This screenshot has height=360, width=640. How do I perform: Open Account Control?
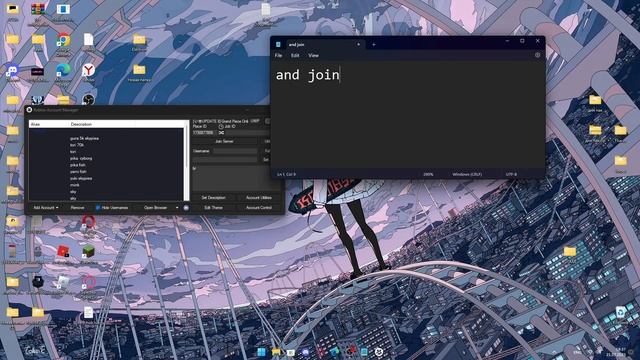pos(259,208)
